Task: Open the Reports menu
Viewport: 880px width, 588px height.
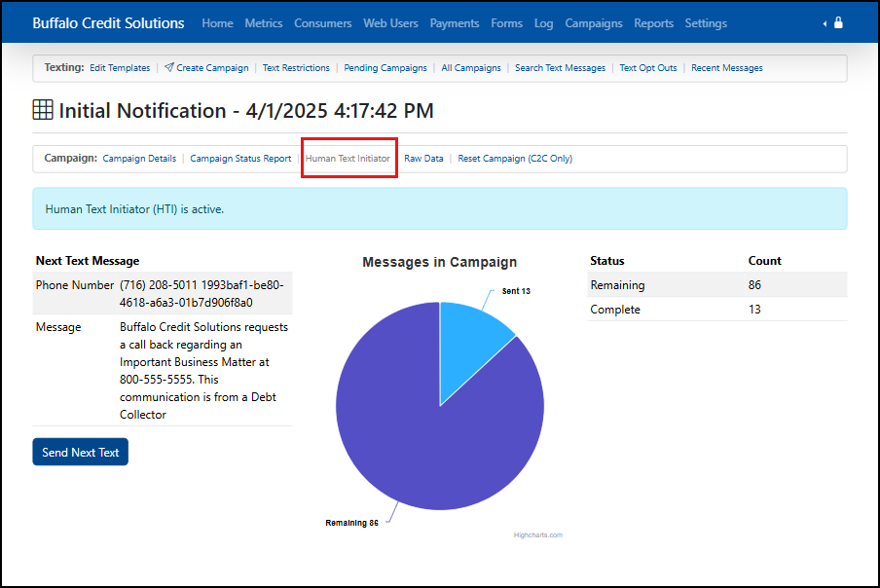Action: tap(654, 23)
